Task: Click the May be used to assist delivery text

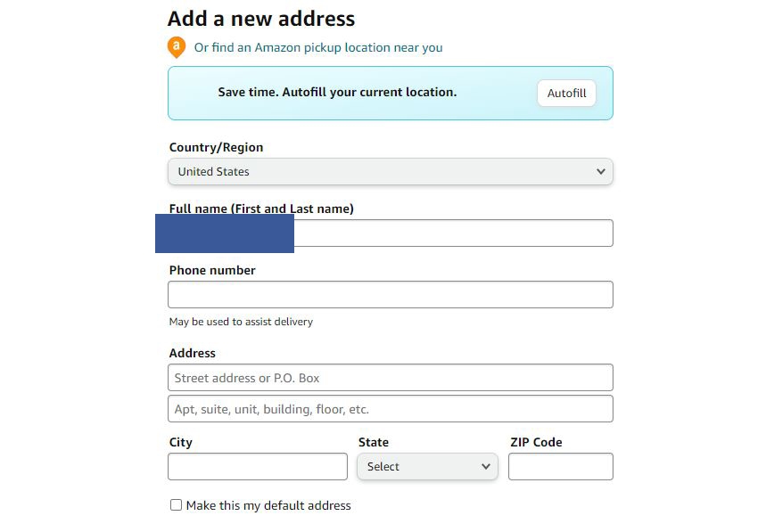Action: tap(241, 322)
